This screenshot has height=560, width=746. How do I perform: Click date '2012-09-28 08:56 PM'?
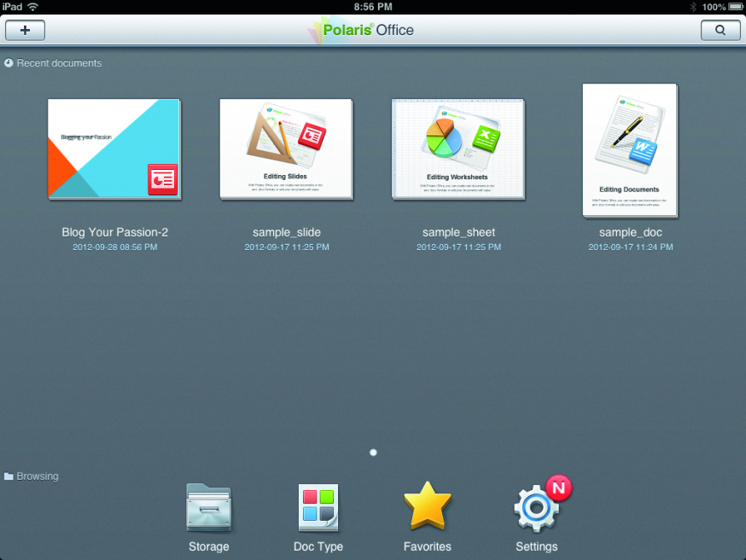tap(114, 247)
